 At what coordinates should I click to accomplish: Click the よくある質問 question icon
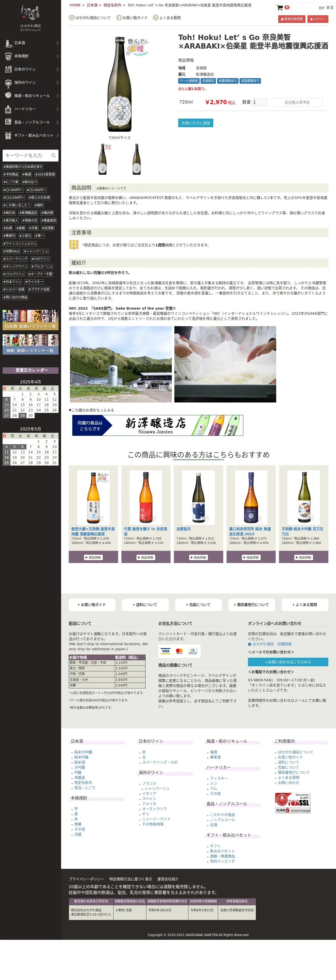point(156,18)
